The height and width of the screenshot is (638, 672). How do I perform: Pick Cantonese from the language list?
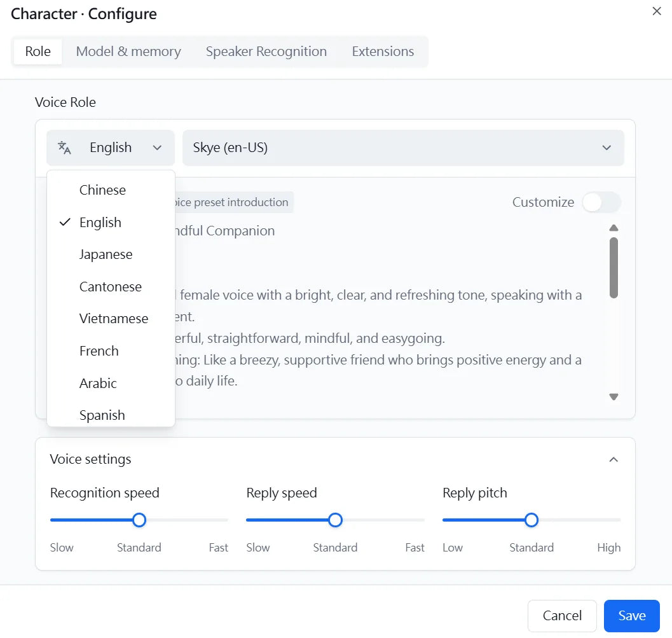point(111,286)
